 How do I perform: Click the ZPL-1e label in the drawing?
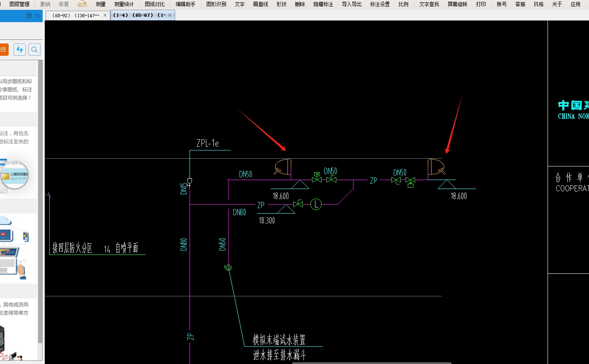tap(208, 143)
